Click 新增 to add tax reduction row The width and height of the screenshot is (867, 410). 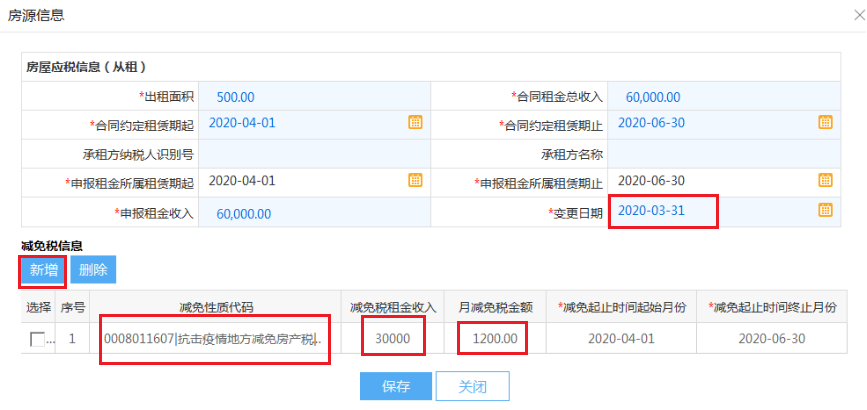(x=43, y=270)
